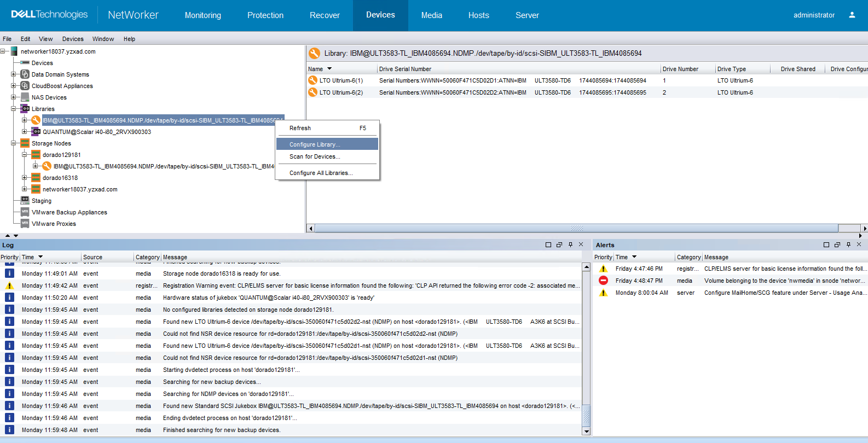Select the Libraries icon in tree

point(25,109)
